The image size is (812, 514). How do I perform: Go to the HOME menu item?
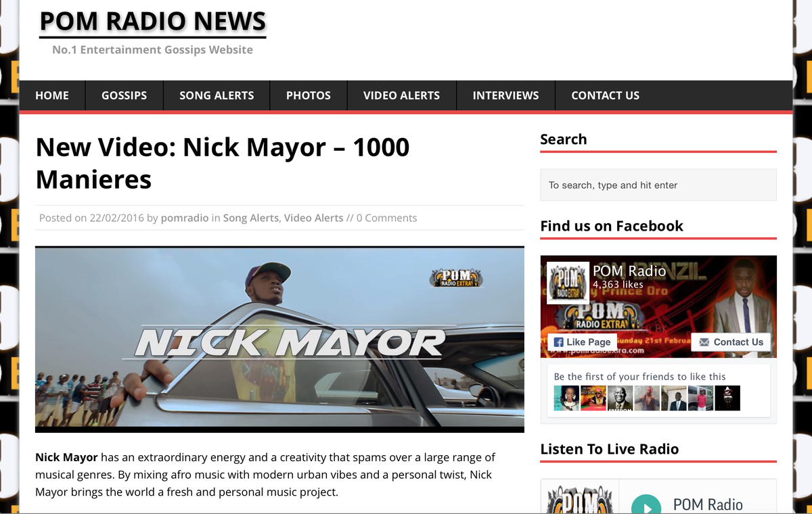pos(52,95)
